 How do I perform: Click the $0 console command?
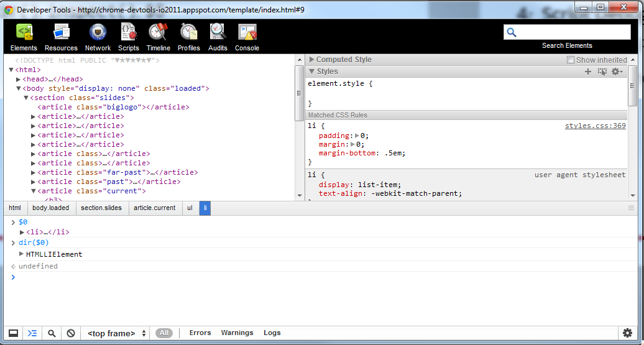[x=23, y=222]
